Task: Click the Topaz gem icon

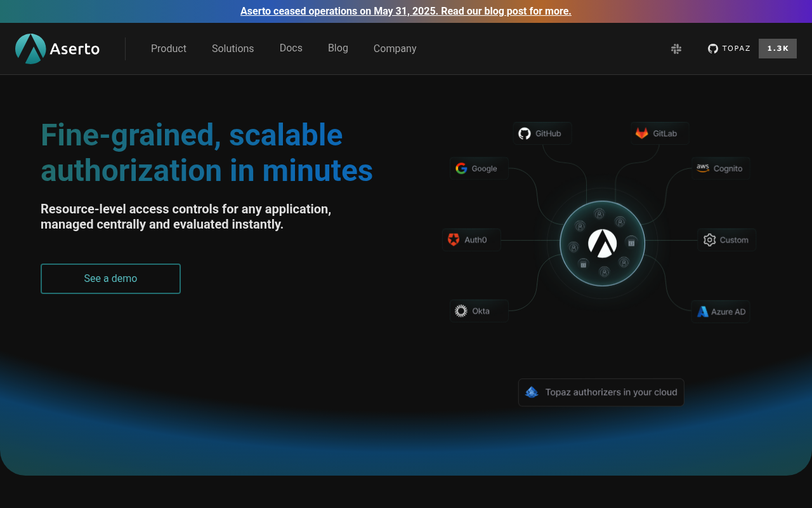Action: (532, 392)
